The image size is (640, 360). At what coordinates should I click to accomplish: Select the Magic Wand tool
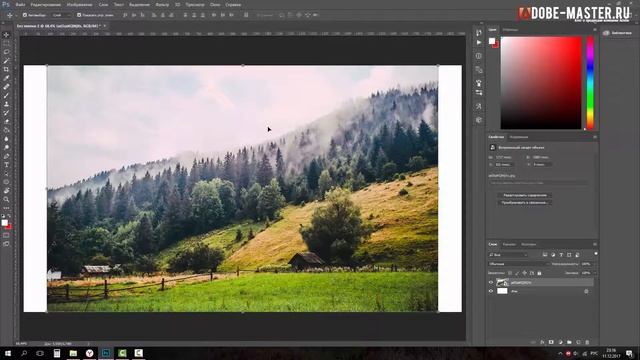pyautogui.click(x=6, y=61)
